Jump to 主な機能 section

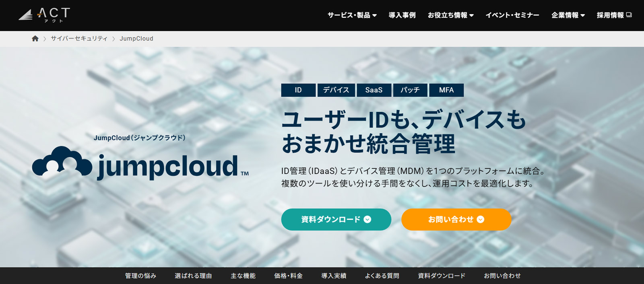[x=243, y=276]
